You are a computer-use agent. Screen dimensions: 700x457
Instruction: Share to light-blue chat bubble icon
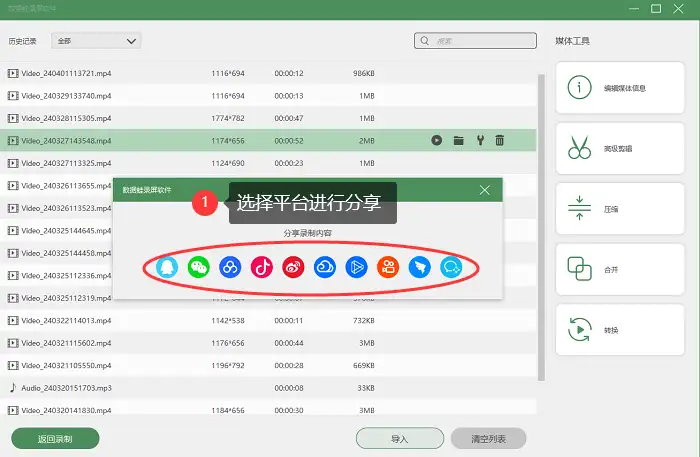[x=451, y=267]
